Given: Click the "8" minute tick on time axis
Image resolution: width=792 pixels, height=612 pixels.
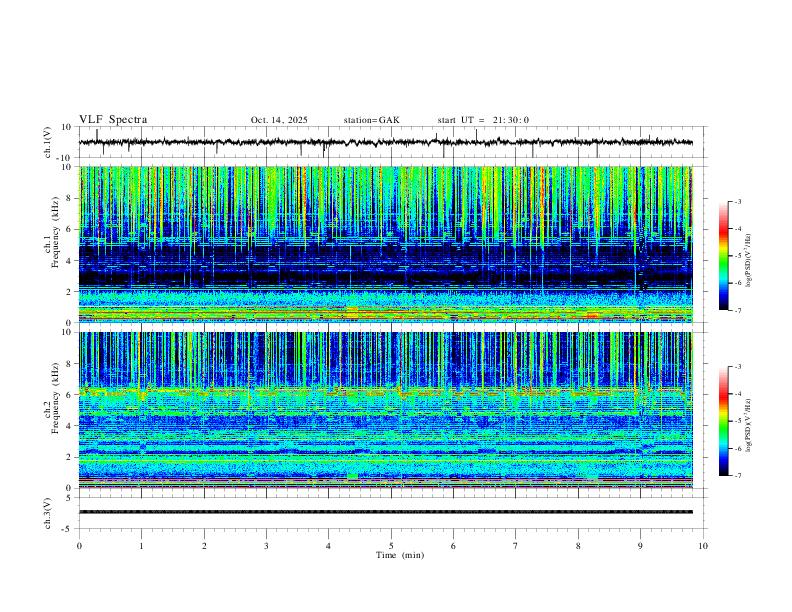Looking at the screenshot, I should (x=578, y=546).
